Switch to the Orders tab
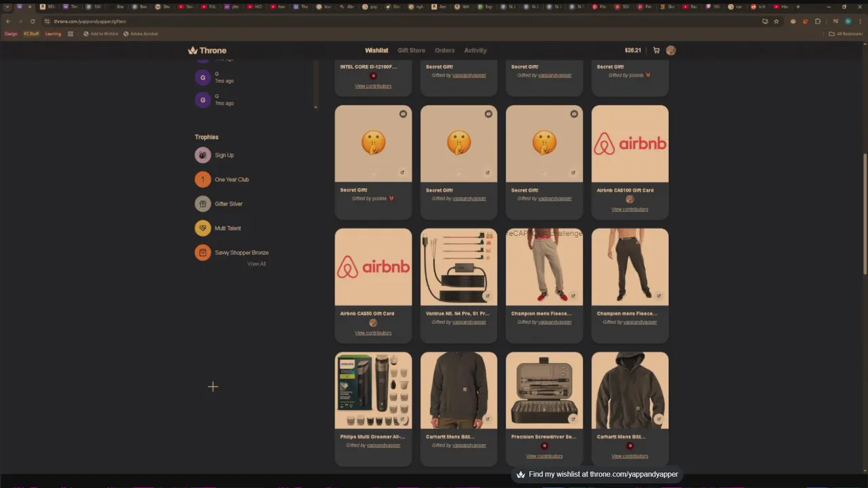 [x=445, y=50]
